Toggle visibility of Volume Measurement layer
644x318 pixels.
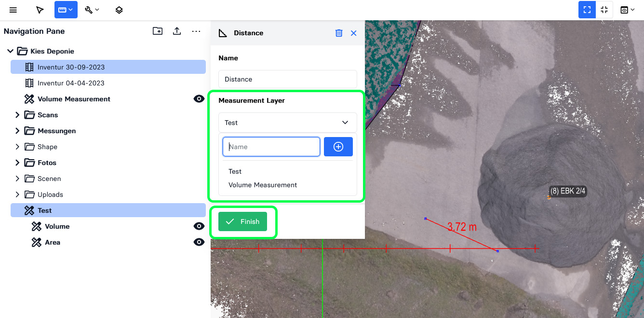coord(199,99)
